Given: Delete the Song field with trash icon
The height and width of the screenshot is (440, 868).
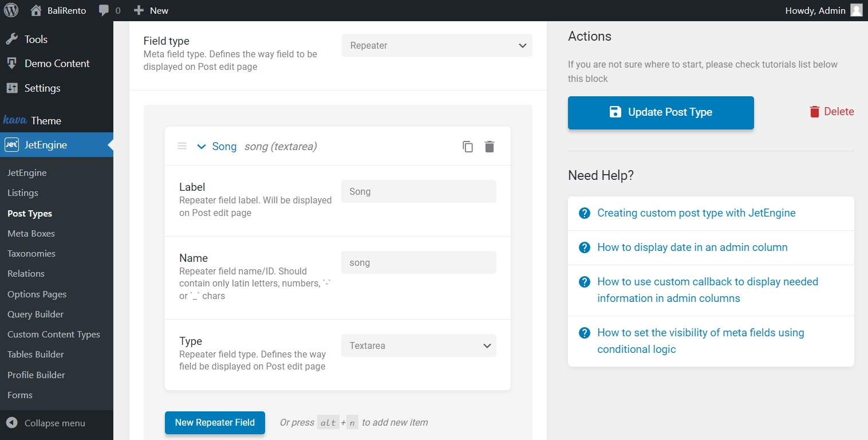Looking at the screenshot, I should pos(489,147).
